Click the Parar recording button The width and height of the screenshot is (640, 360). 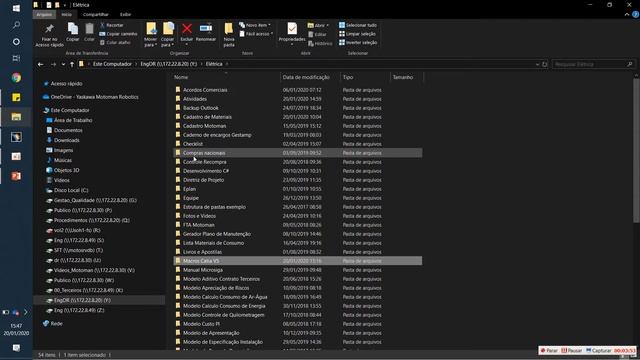click(549, 351)
